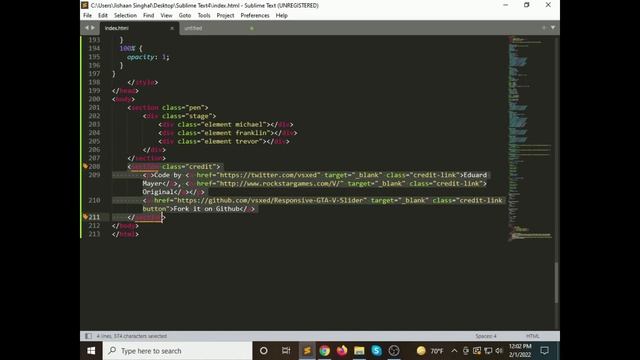The width and height of the screenshot is (640, 360).
Task: Open Firefox from taskbar
Action: click(342, 351)
